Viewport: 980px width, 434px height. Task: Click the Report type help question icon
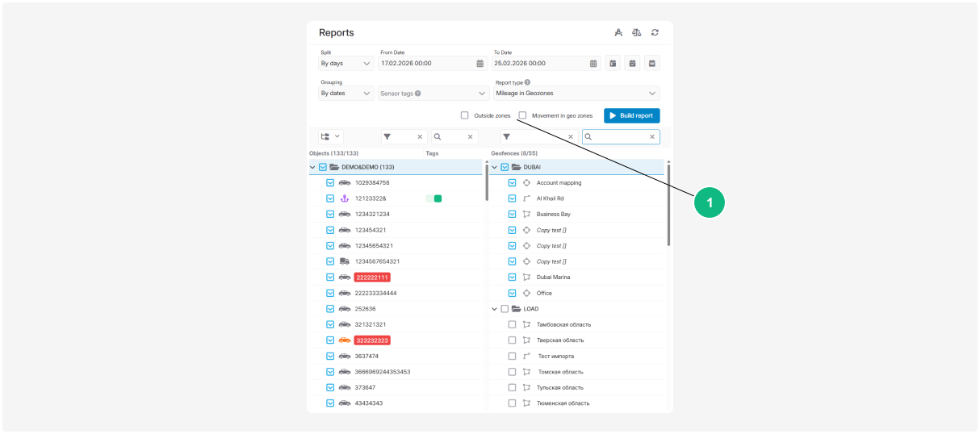tap(527, 82)
